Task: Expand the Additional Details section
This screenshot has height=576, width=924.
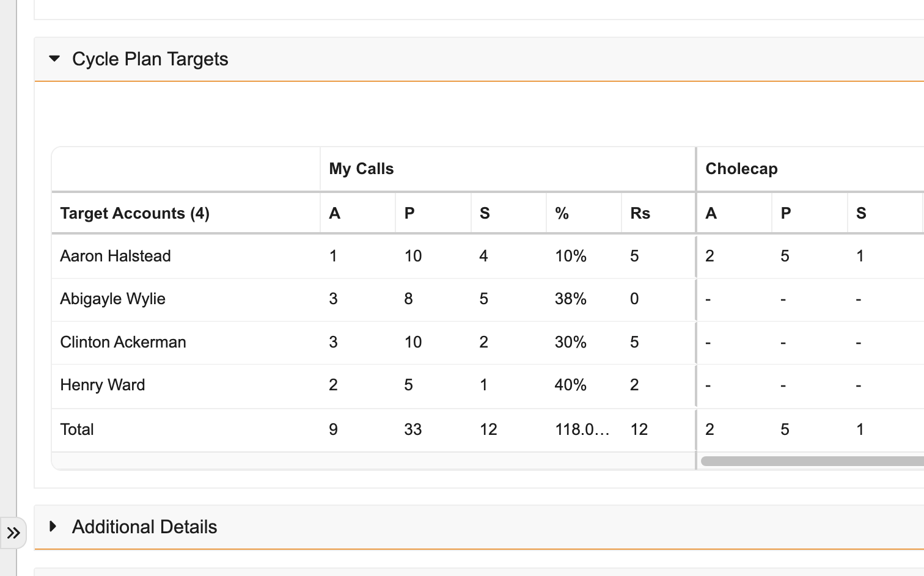Action: [53, 527]
